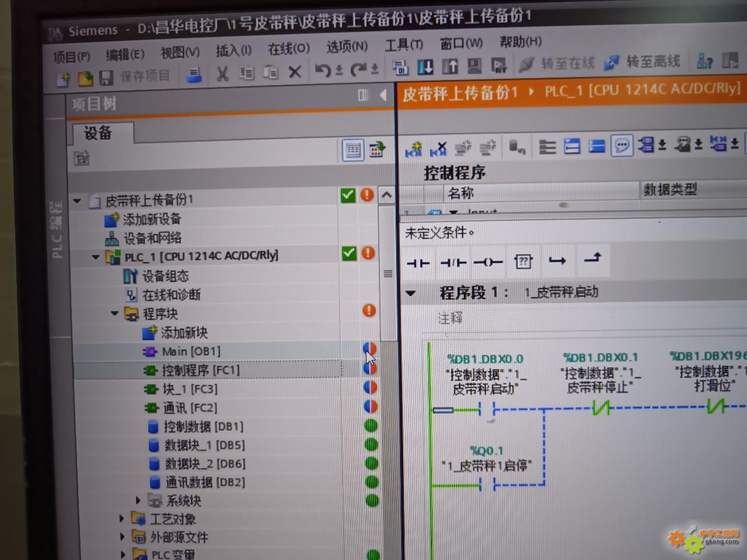Select 数据块_2 [DB6] data block
The image size is (747, 560).
(197, 464)
